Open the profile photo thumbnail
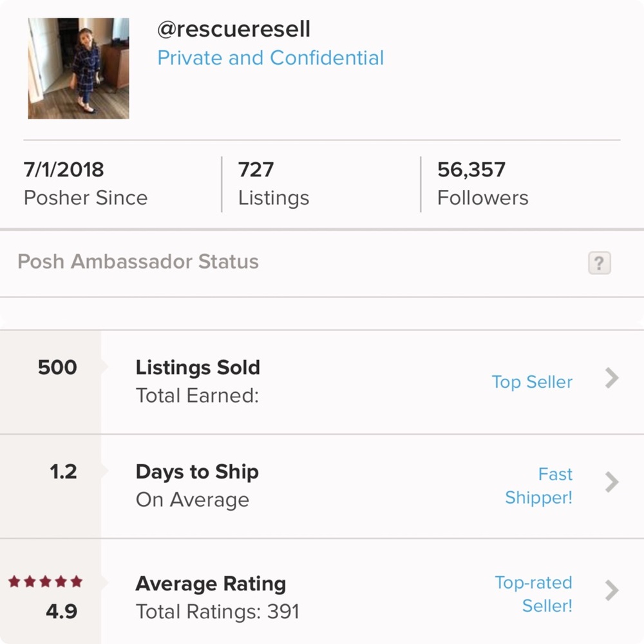Image resolution: width=644 pixels, height=644 pixels. tap(79, 68)
